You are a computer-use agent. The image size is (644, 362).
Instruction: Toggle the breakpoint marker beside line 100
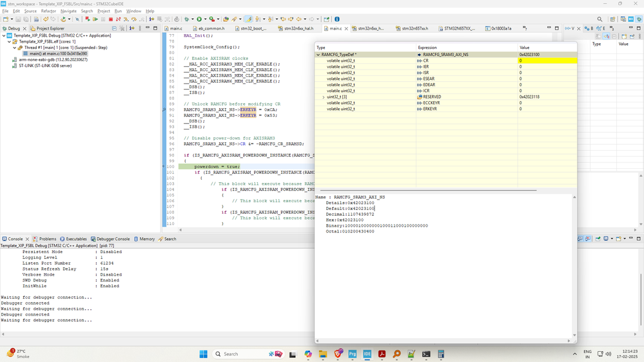pos(164,166)
